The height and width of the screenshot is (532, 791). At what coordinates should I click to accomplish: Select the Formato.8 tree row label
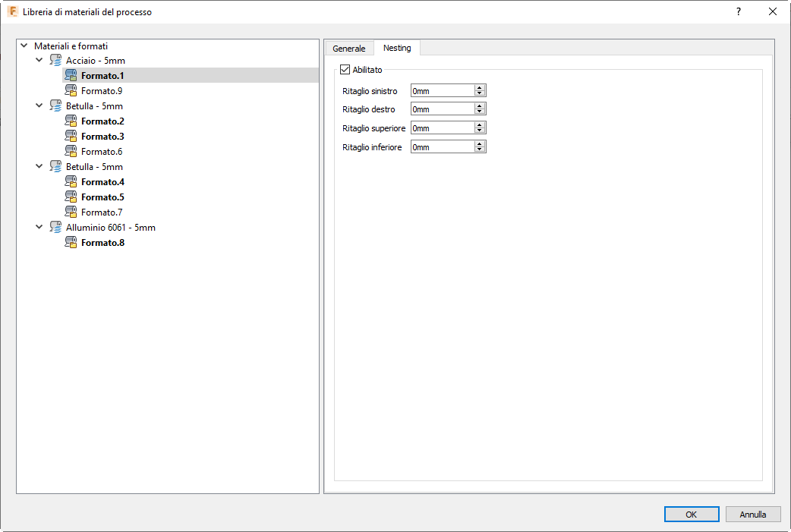point(102,243)
